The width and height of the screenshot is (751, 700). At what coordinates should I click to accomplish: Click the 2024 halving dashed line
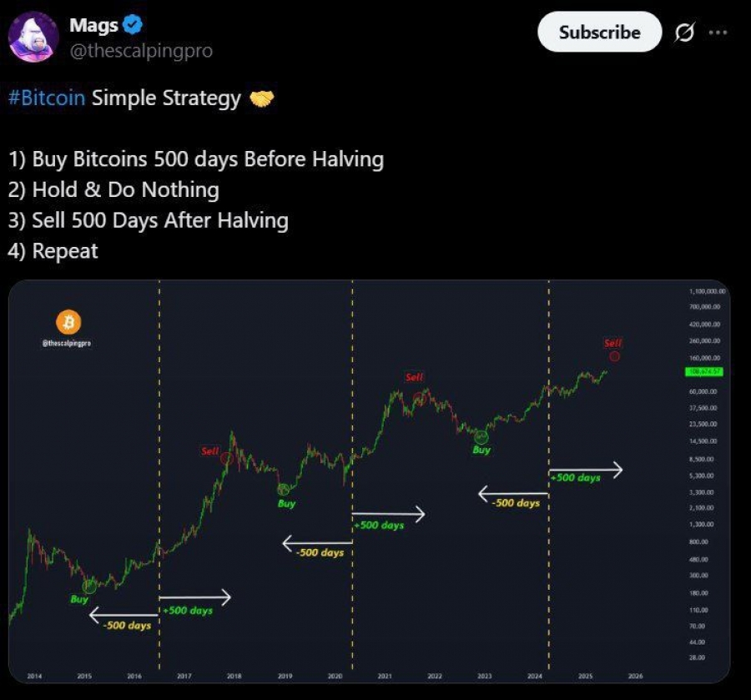pyautogui.click(x=549, y=475)
